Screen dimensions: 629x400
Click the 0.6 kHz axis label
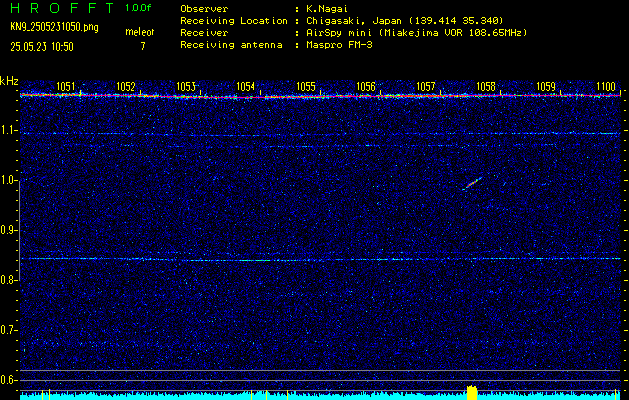8,380
